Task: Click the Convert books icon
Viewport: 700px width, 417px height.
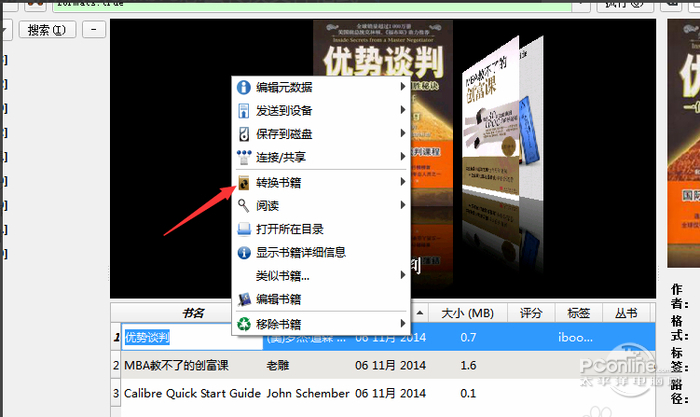Action: pos(244,183)
